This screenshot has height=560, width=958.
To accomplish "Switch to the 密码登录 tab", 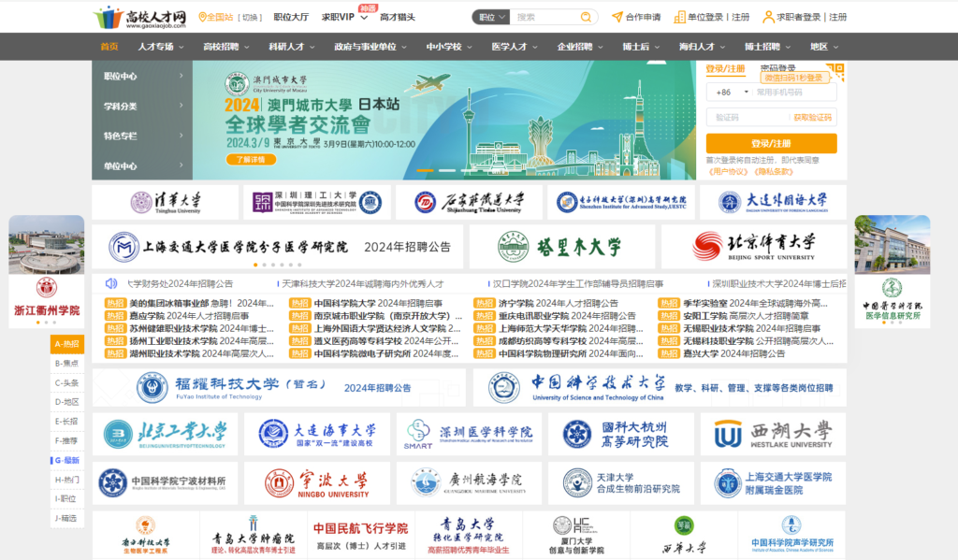I will [x=777, y=68].
